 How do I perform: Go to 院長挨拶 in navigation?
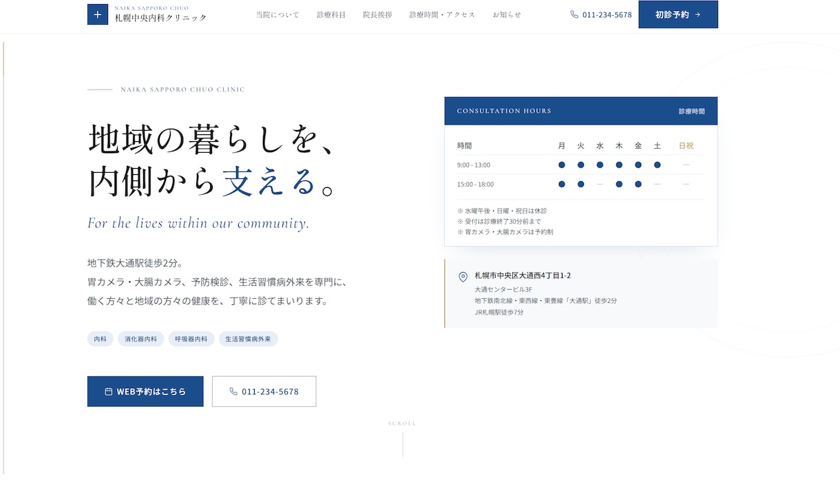[377, 14]
